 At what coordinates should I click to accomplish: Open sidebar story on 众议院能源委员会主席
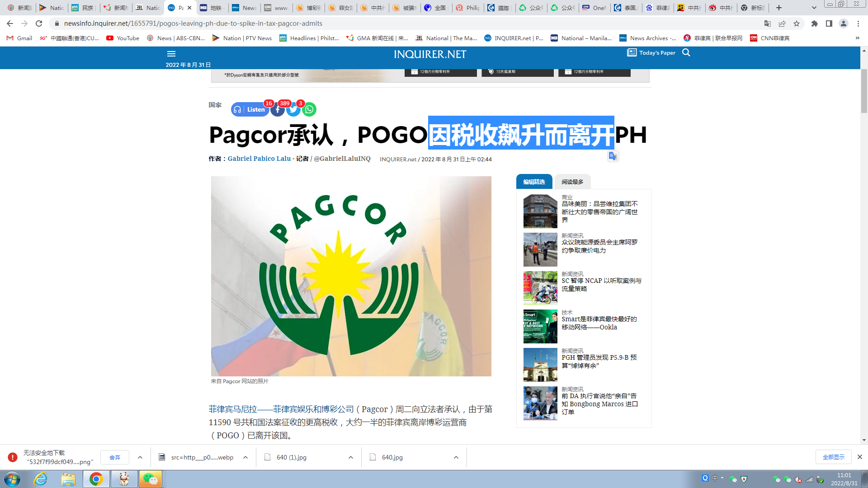(600, 246)
